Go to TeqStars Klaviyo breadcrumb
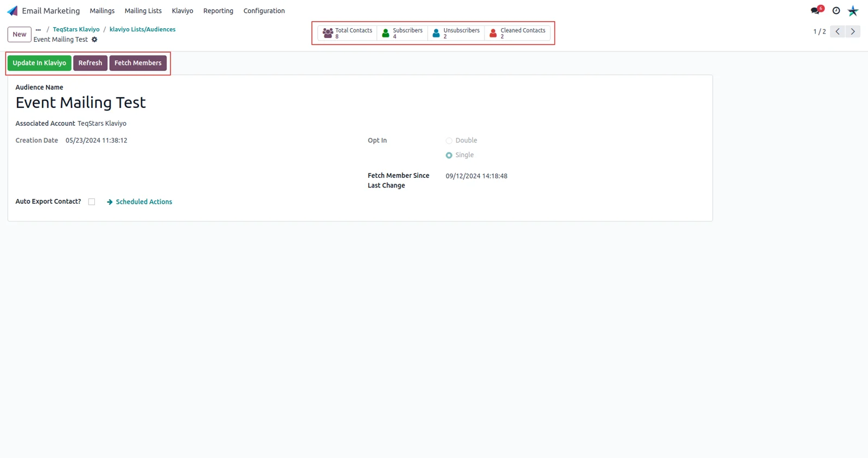868x458 pixels. (76, 29)
